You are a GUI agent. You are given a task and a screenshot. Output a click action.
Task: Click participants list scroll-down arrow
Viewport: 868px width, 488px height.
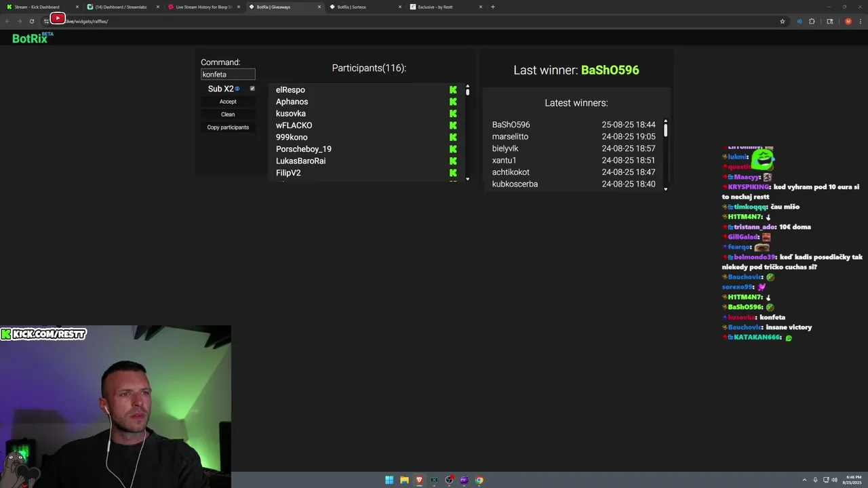click(x=467, y=179)
